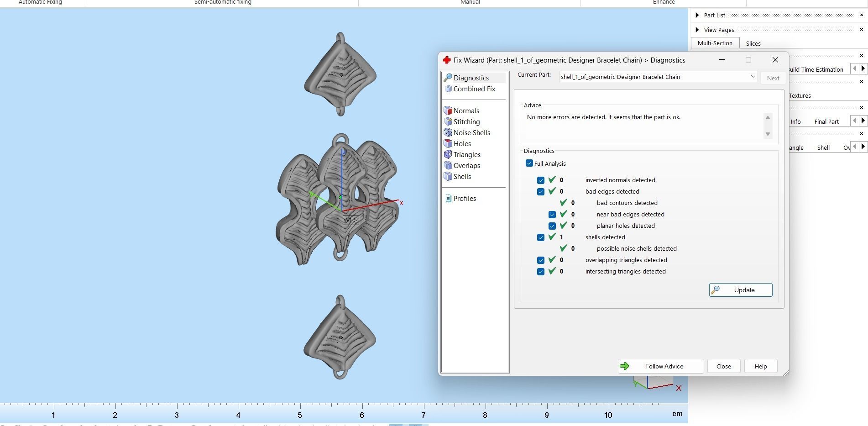The width and height of the screenshot is (868, 426).
Task: Click the left arrow beside Build Time Estimation
Action: (854, 68)
